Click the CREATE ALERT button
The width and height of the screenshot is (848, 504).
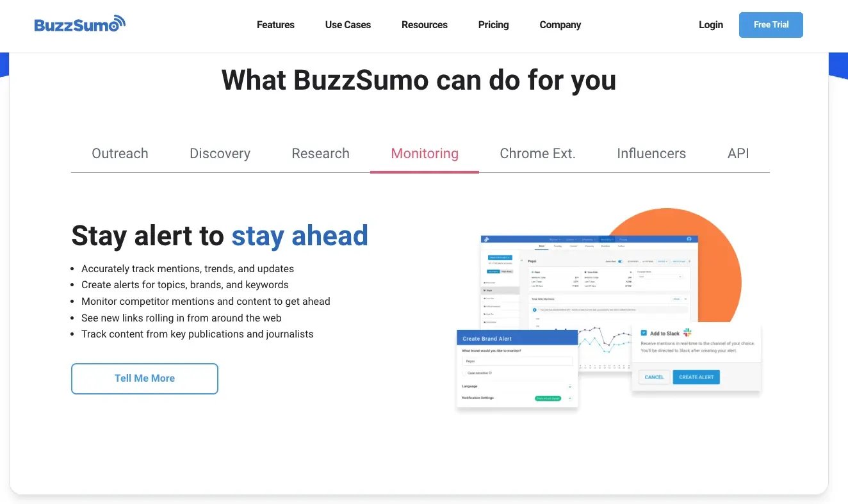pos(696,377)
